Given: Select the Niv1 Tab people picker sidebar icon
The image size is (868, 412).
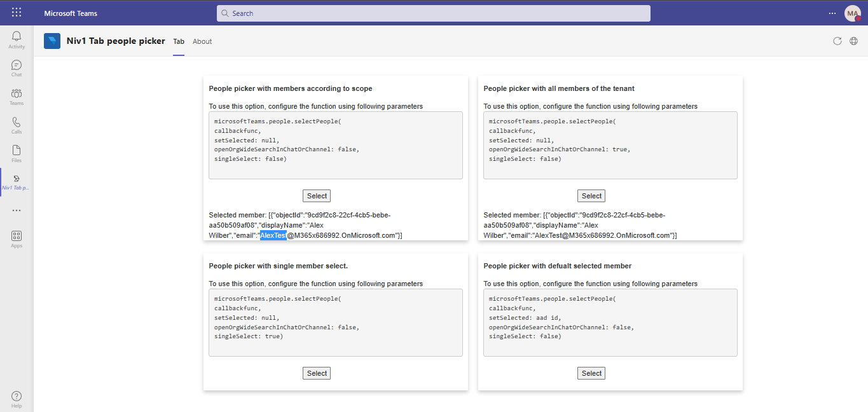Looking at the screenshot, I should (x=16, y=181).
